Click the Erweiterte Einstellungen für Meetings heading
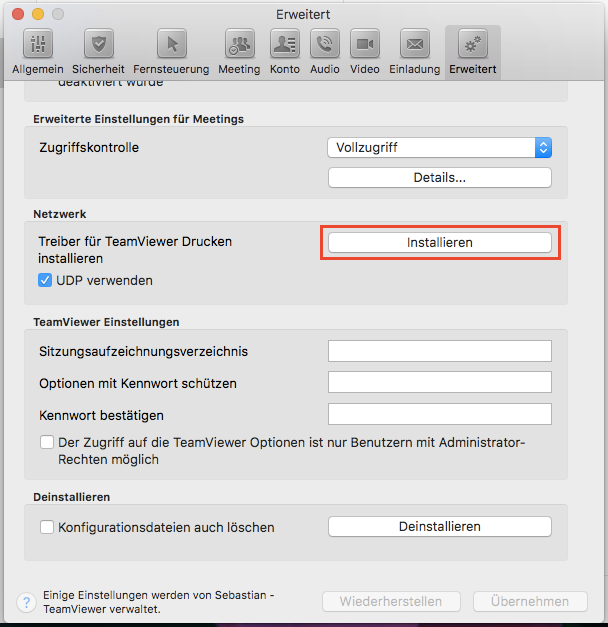Viewport: 608px width, 627px height. tap(138, 119)
